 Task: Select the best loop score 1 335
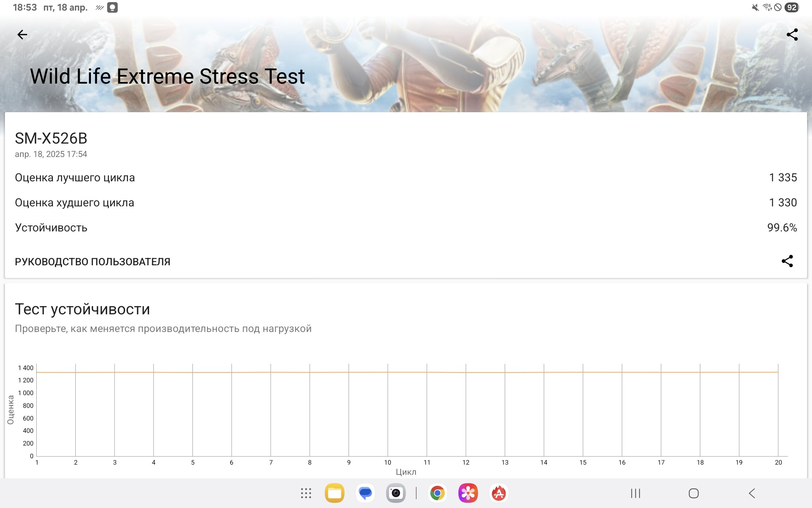click(x=783, y=177)
